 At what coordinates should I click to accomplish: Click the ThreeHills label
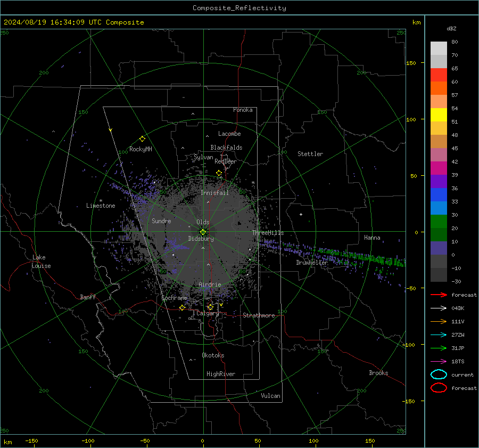coord(268,233)
